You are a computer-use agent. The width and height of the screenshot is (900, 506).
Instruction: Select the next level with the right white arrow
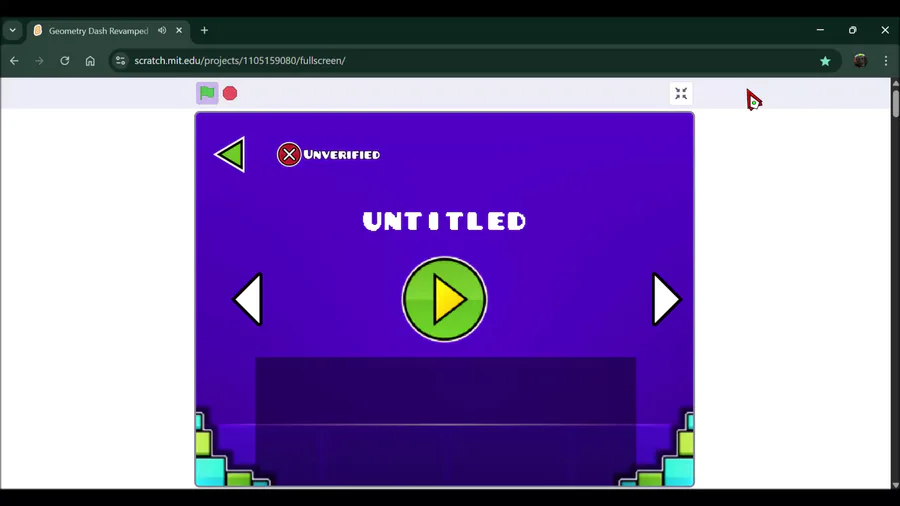tap(666, 299)
